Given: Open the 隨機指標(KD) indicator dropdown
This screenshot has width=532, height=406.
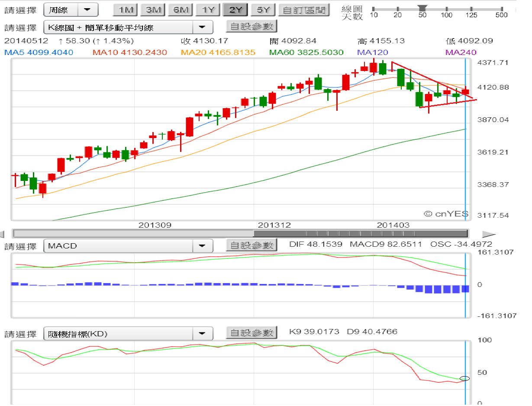Looking at the screenshot, I should 129,334.
